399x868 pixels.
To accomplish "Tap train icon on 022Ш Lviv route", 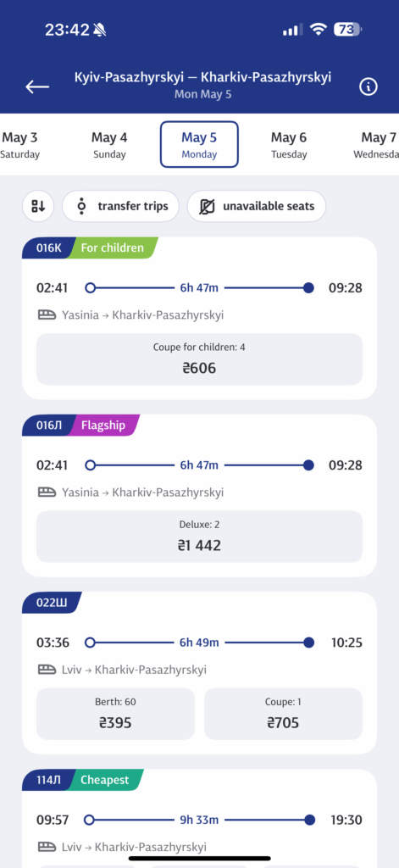I will [x=47, y=670].
